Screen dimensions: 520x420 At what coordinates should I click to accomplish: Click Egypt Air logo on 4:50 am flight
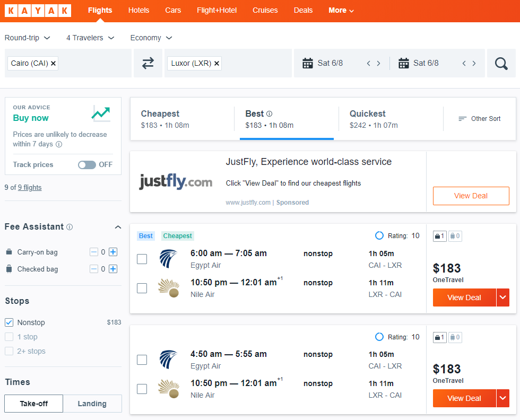(169, 360)
